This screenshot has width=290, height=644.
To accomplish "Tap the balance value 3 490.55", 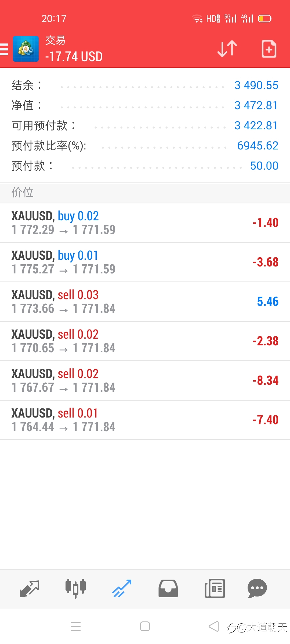I will [x=256, y=85].
